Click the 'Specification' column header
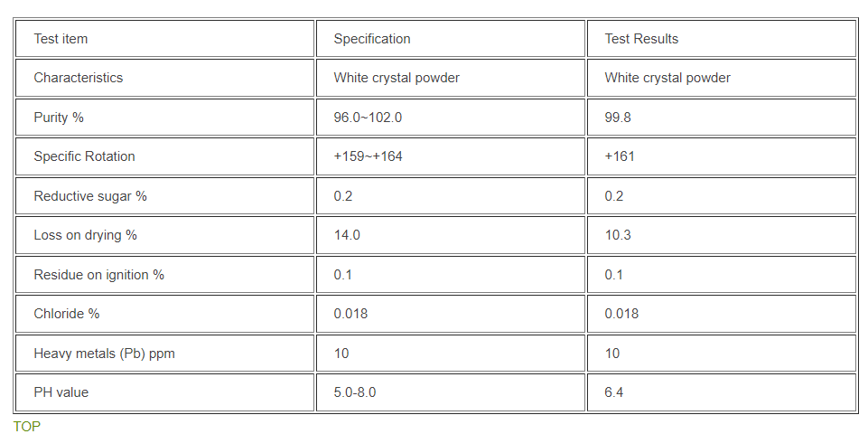This screenshot has height=434, width=868. 372,39
